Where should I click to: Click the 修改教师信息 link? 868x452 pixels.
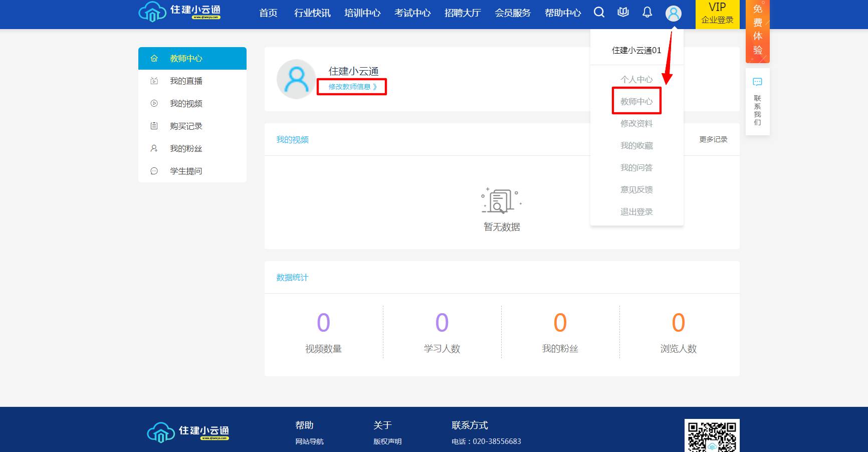(x=352, y=87)
